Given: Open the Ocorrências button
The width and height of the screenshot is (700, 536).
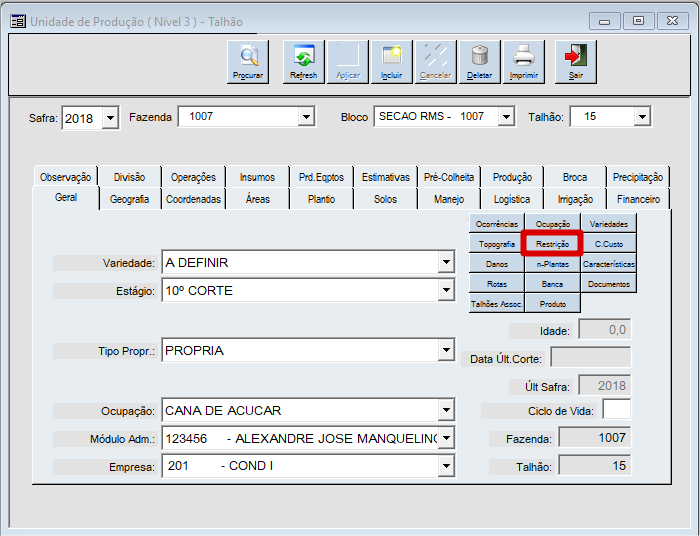Looking at the screenshot, I should (x=497, y=224).
